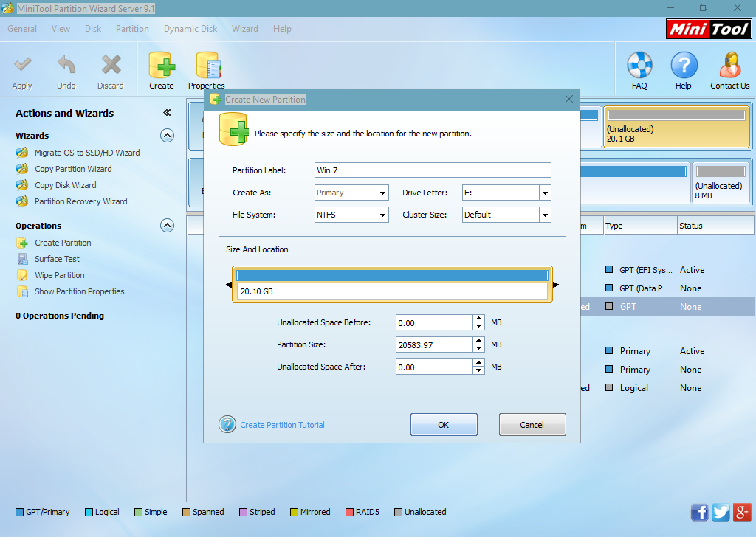The width and height of the screenshot is (756, 537).
Task: Click the MiniTool logo
Action: tap(709, 29)
